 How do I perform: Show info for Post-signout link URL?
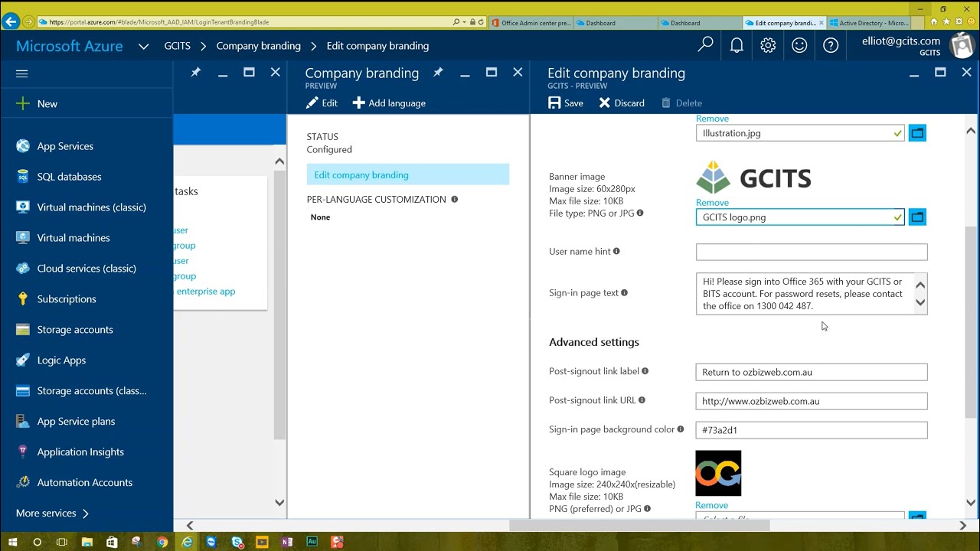[x=642, y=400]
